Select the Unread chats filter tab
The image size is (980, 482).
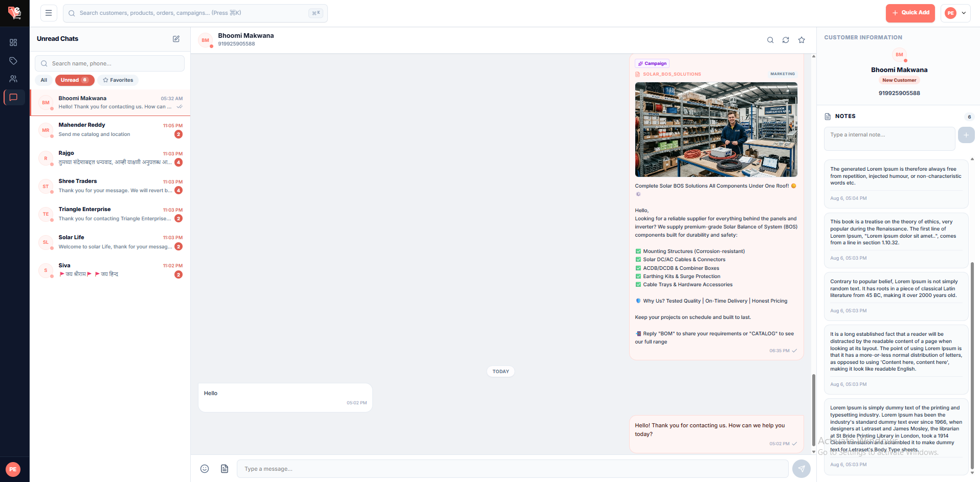pyautogui.click(x=75, y=80)
